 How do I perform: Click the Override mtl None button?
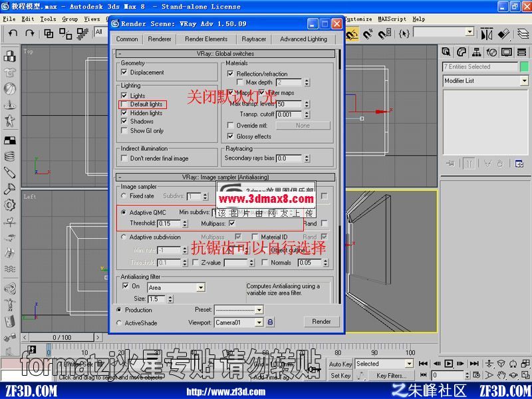pyautogui.click(x=303, y=126)
